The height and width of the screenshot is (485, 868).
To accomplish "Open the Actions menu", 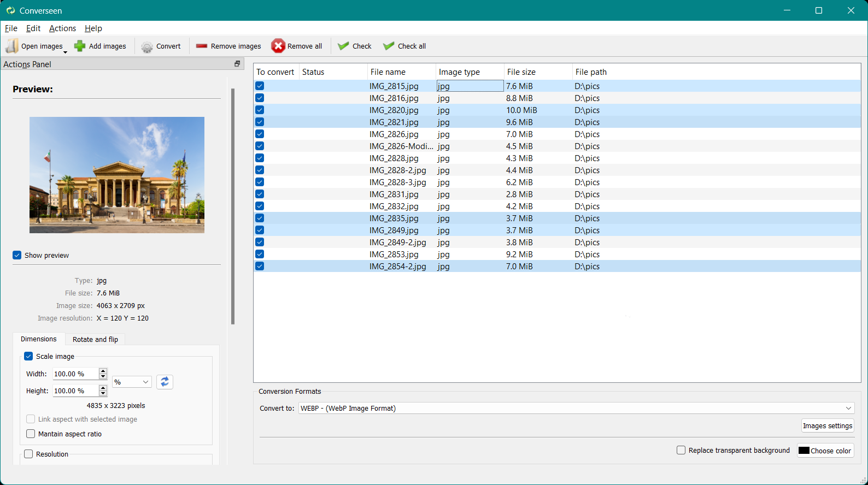I will pyautogui.click(x=62, y=28).
